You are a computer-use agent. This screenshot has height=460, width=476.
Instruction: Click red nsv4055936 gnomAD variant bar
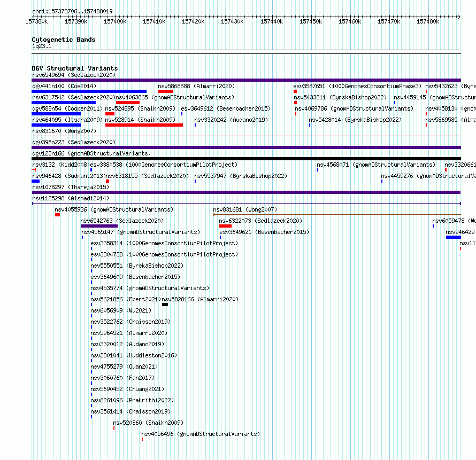(57, 215)
